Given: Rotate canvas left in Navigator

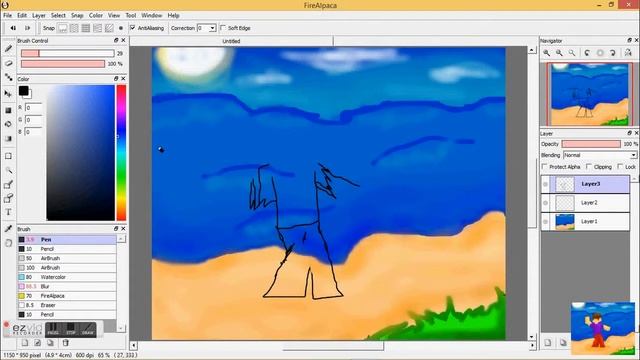Looking at the screenshot, I should [x=587, y=53].
